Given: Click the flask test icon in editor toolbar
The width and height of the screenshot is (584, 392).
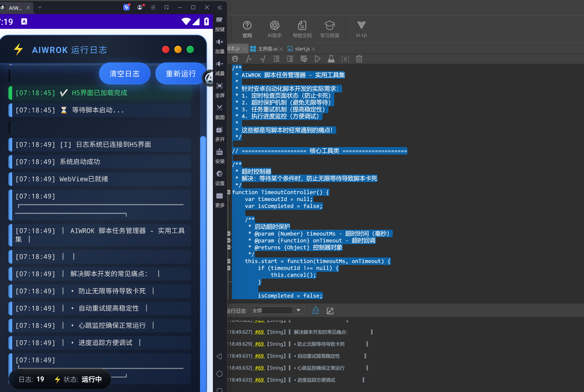Looking at the screenshot, I should pos(331,59).
